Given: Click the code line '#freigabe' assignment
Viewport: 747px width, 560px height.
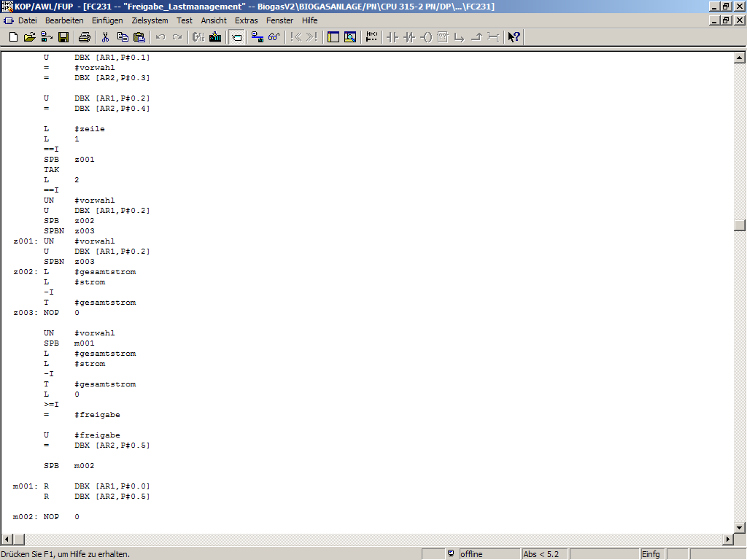Looking at the screenshot, I should coord(97,415).
